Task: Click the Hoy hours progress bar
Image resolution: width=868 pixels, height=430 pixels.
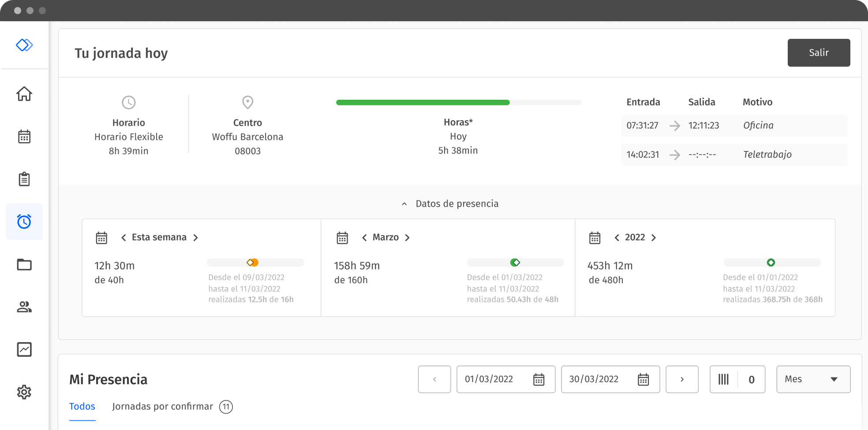Action: pyautogui.click(x=458, y=102)
